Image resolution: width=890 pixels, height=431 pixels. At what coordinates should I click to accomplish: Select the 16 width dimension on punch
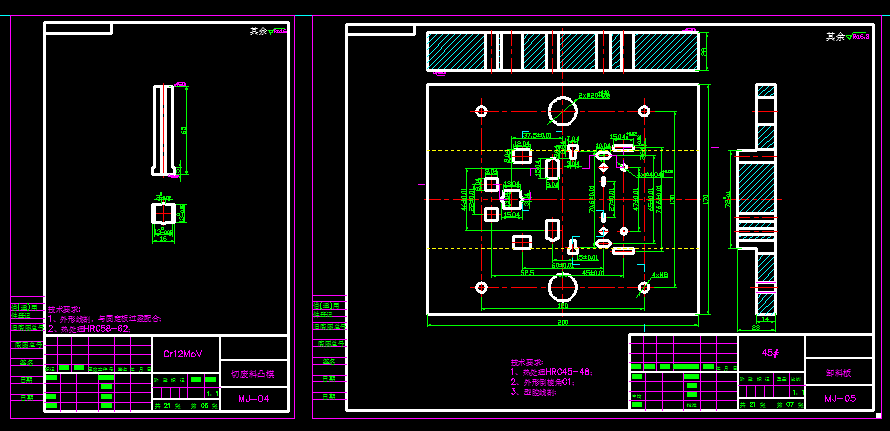tap(163, 239)
